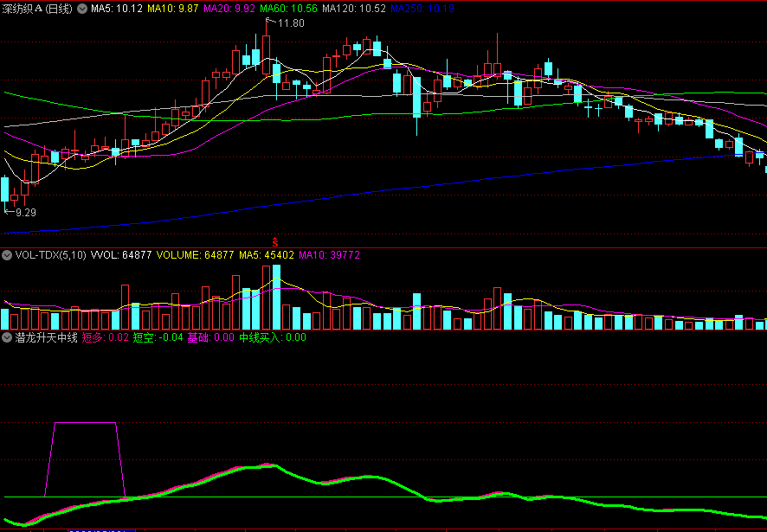Viewport: 767px width, 532px height.
Task: Click the tallest cyan volume bar
Action: tap(276, 297)
